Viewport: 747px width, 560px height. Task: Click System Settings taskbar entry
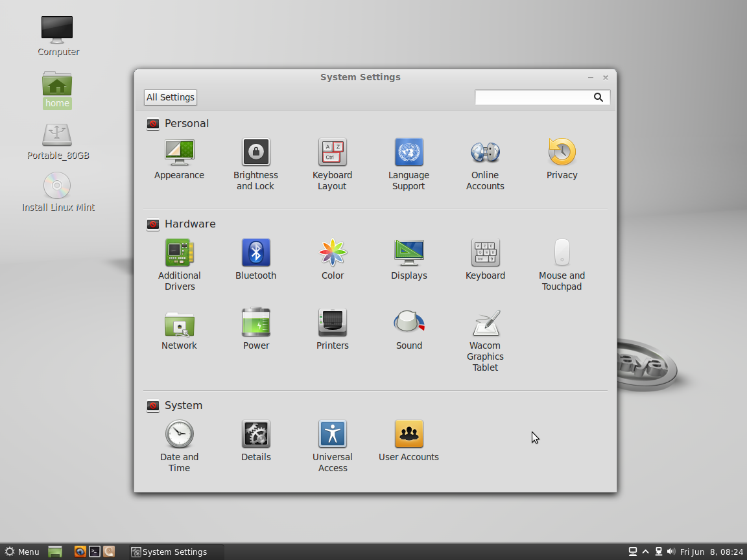click(176, 552)
